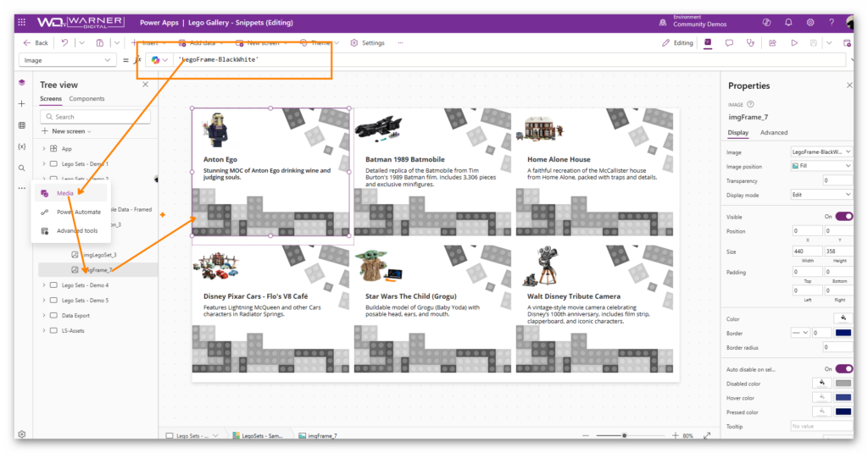
Task: Open the app launcher waffle icon
Action: point(21,22)
